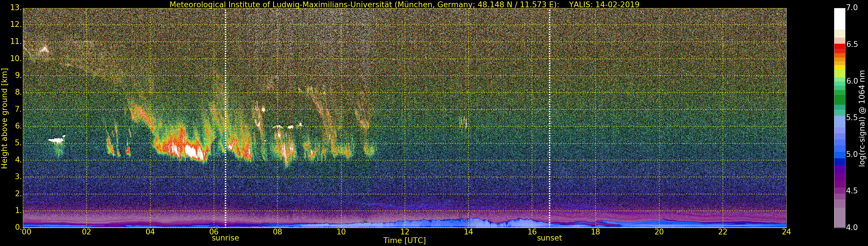Click the 'sunrise' label below the axis
The image size is (868, 246).
coord(225,238)
